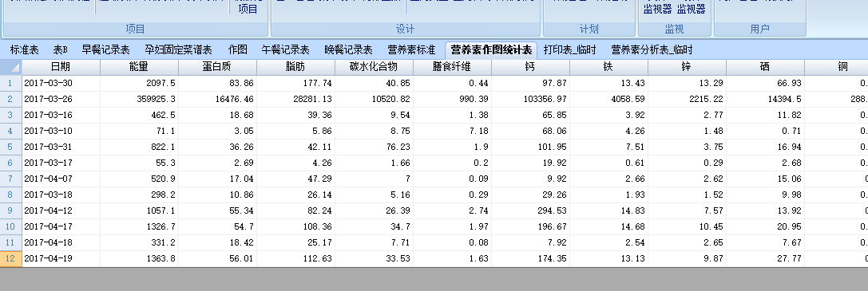The height and width of the screenshot is (291, 868).
Task: Select energy value 1363.8
Action: (x=139, y=259)
